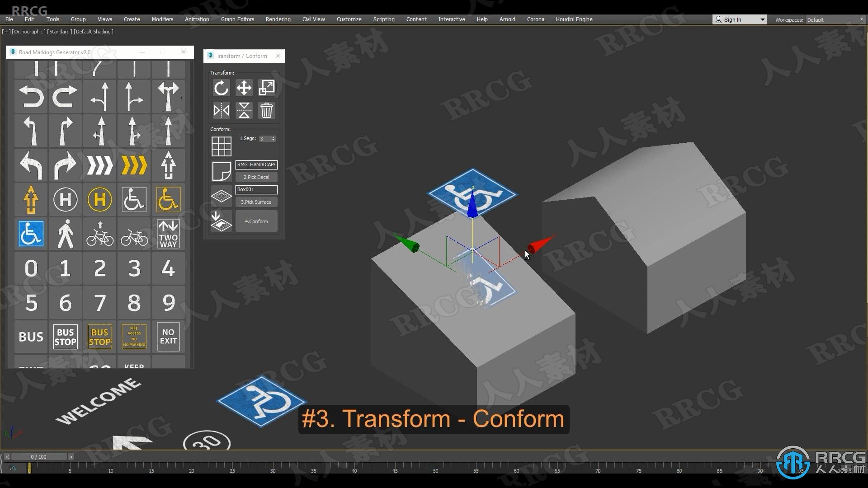Click the 4.Conform button

(x=255, y=221)
